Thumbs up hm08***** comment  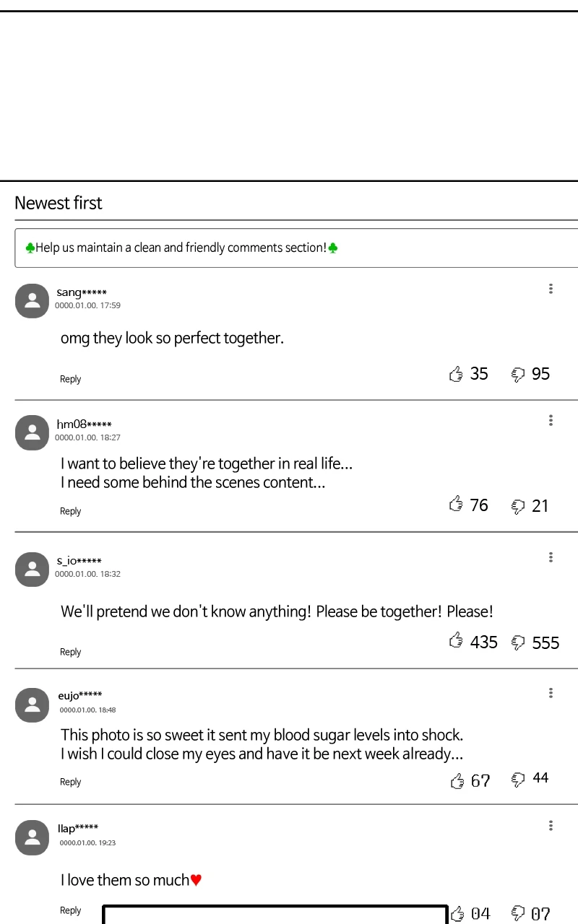tap(456, 505)
